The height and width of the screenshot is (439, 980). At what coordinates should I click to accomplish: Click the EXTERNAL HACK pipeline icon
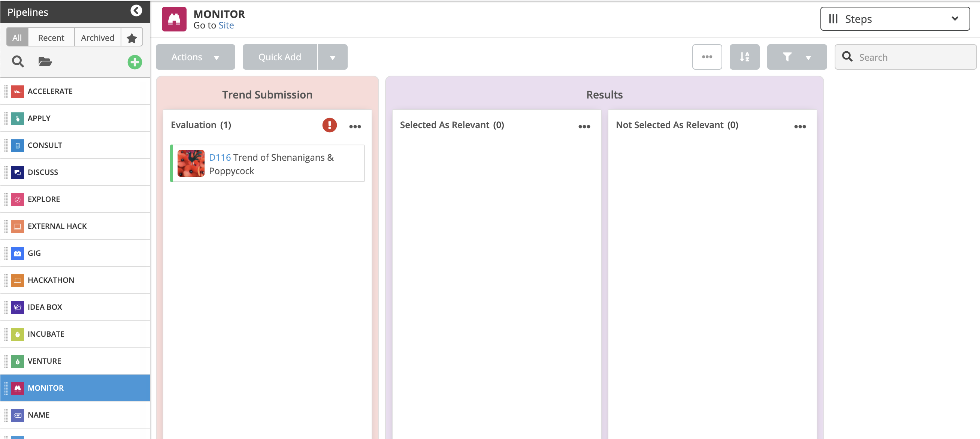coord(18,227)
